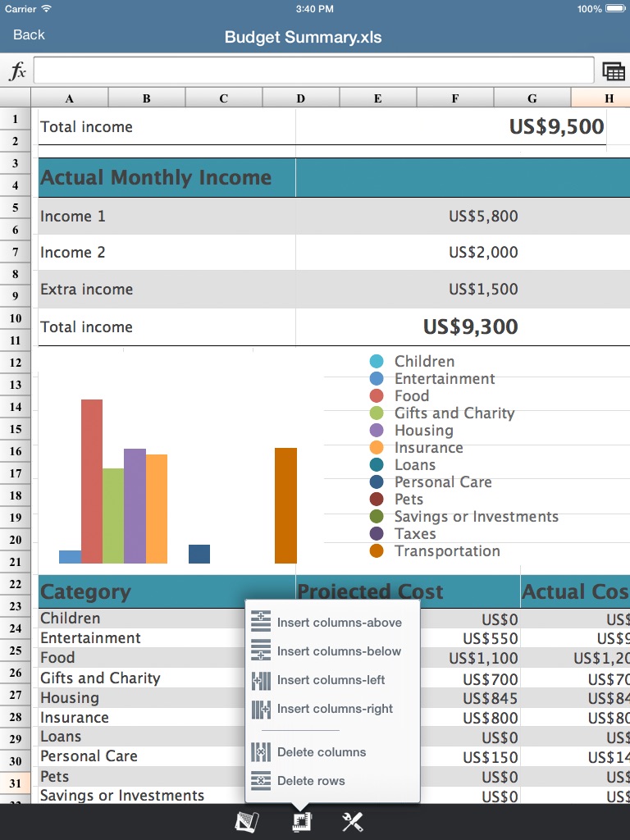Tap the cell formatting icon in bottom toolbar
Image resolution: width=630 pixels, height=840 pixels.
click(247, 822)
